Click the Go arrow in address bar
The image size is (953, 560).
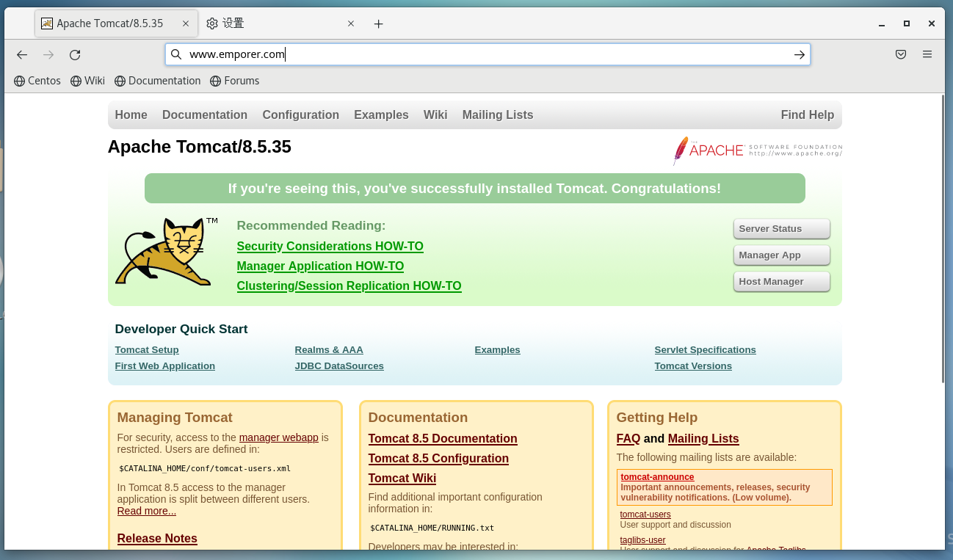[x=800, y=54]
